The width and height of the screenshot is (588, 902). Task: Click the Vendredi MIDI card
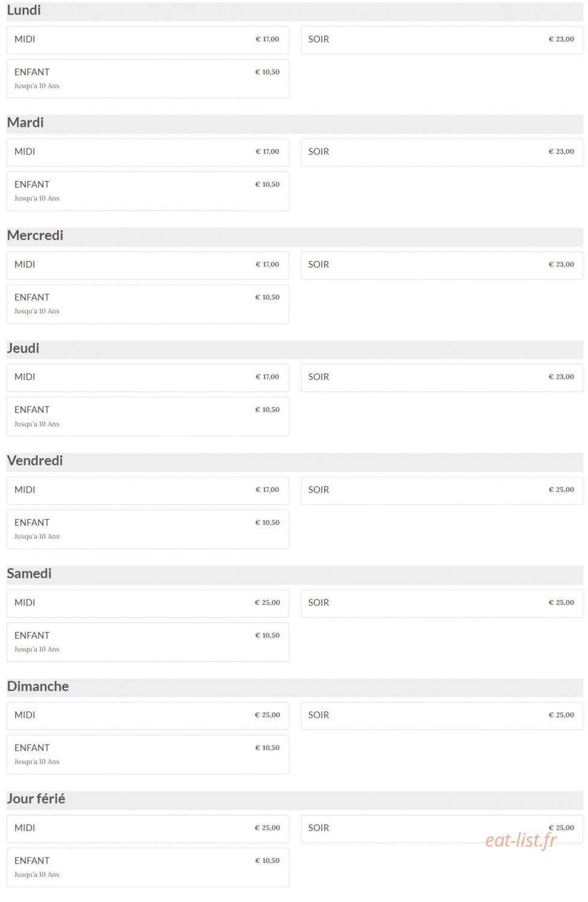click(x=147, y=491)
